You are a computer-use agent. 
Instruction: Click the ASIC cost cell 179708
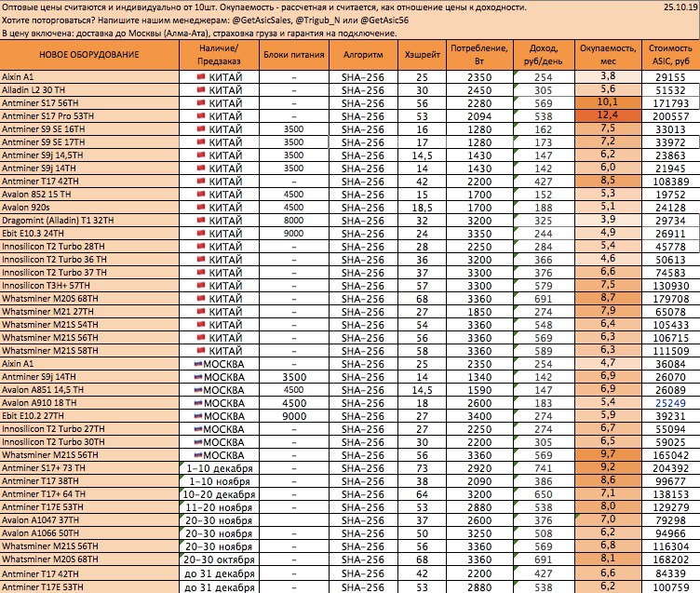[670, 299]
